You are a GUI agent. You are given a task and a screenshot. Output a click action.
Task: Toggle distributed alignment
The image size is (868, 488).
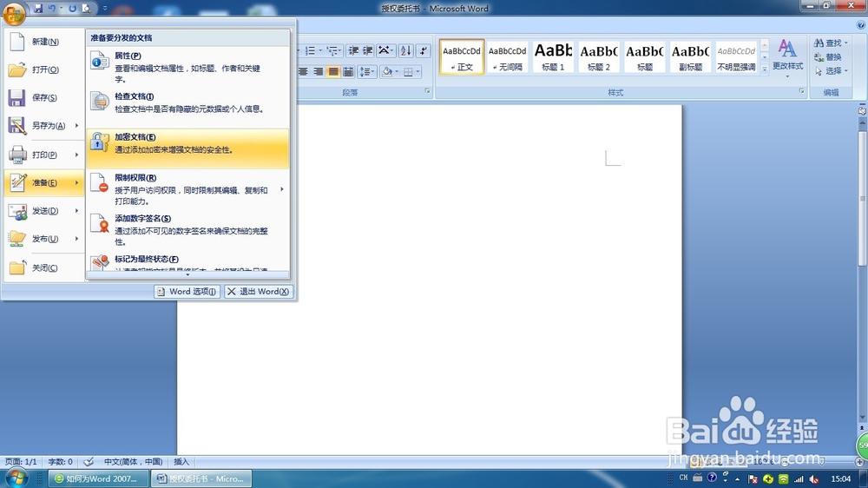point(348,71)
